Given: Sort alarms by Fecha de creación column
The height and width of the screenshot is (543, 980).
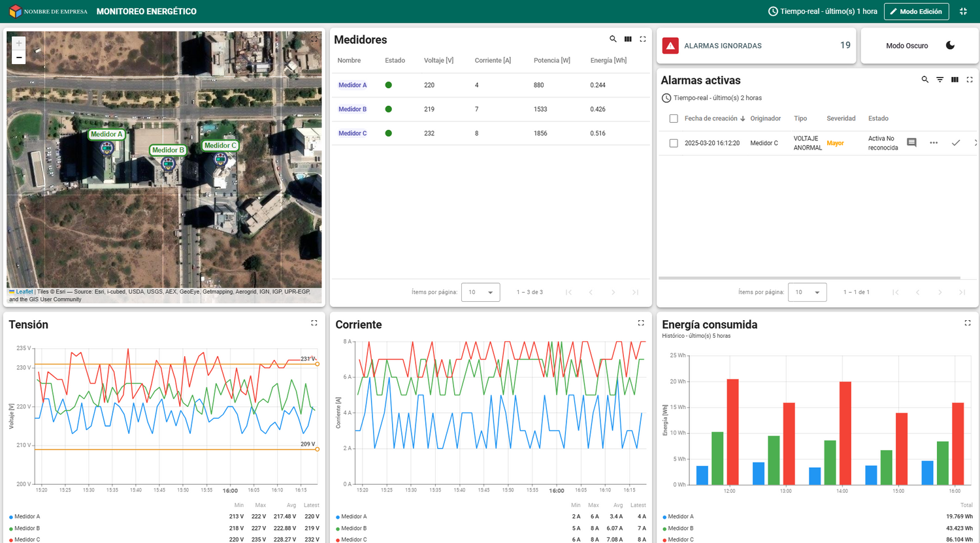Looking at the screenshot, I should (711, 119).
